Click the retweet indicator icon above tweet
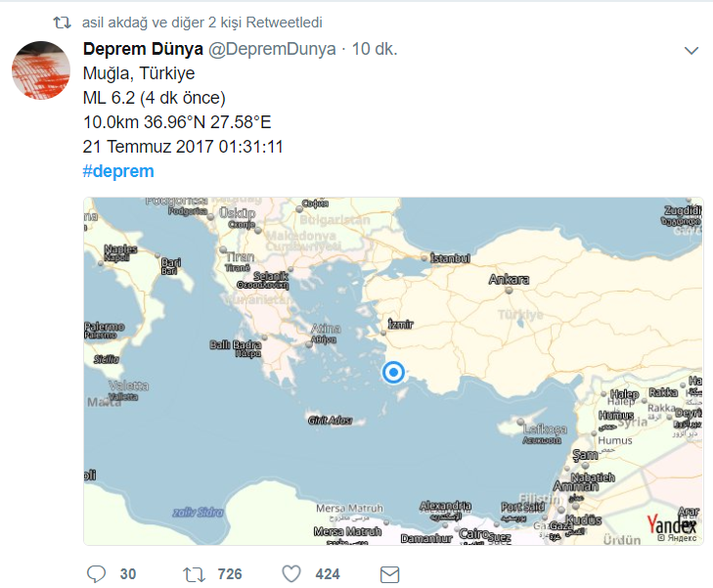 pos(63,23)
